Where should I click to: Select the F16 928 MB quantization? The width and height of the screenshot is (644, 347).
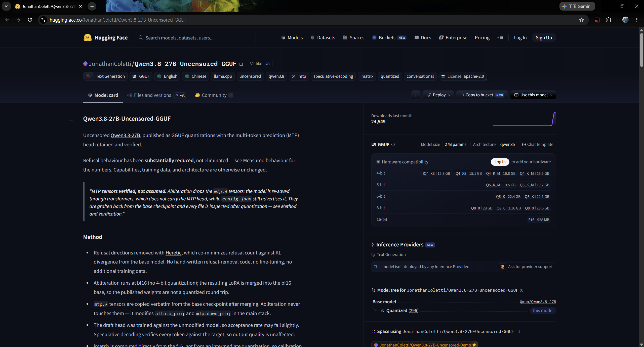click(x=539, y=220)
